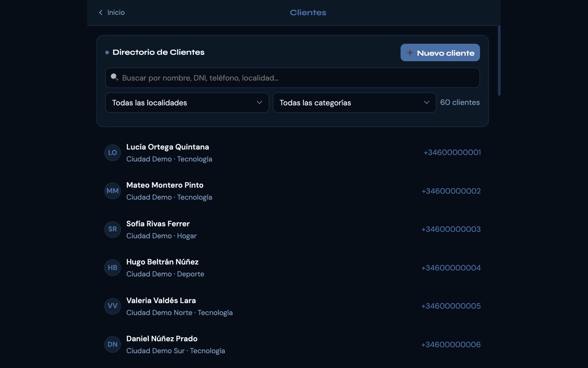Click the HB avatar icon
The height and width of the screenshot is (368, 588).
(112, 268)
